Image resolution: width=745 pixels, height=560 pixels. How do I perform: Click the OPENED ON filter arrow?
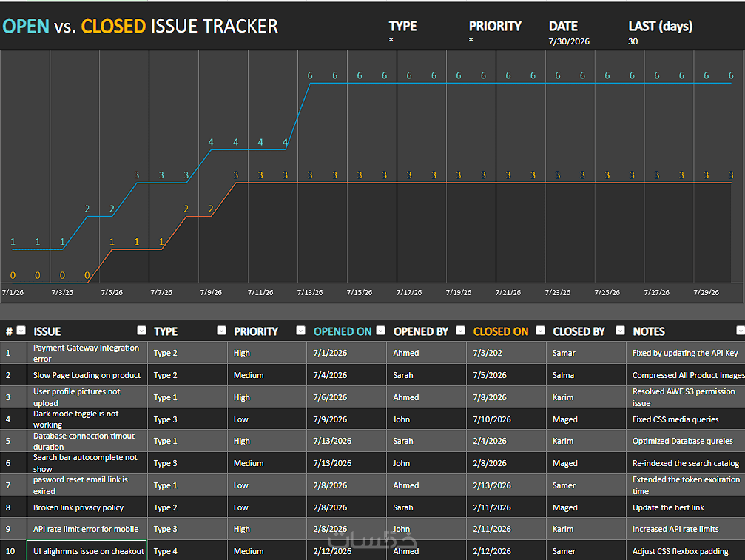380,331
